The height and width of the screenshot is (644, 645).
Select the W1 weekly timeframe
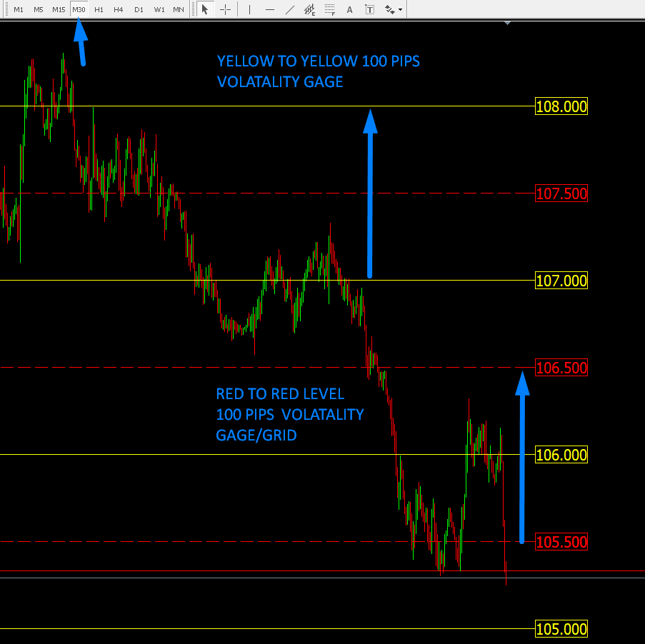point(159,9)
